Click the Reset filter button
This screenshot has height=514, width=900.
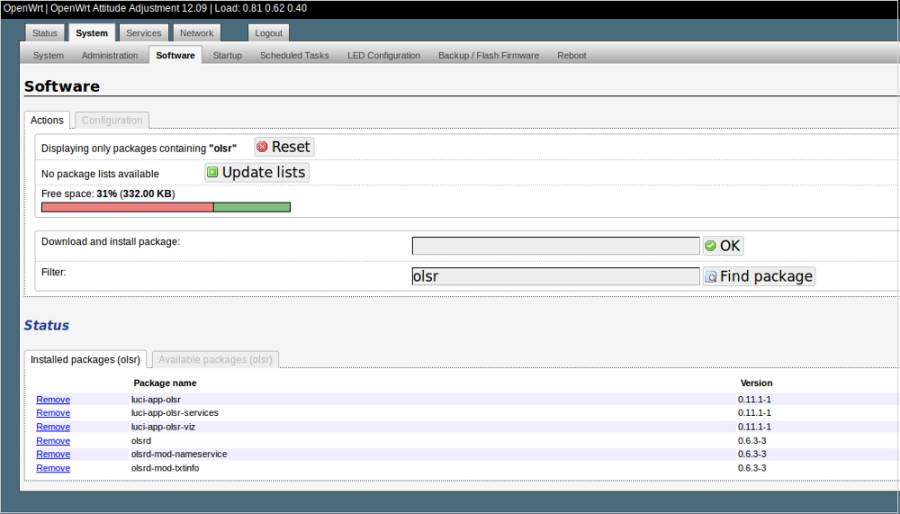pos(284,147)
